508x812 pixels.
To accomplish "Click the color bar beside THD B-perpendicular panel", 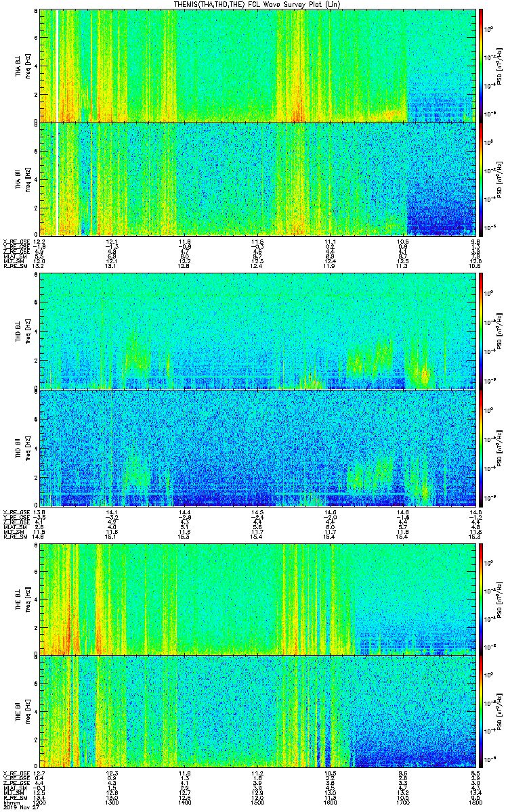I will pyautogui.click(x=482, y=332).
